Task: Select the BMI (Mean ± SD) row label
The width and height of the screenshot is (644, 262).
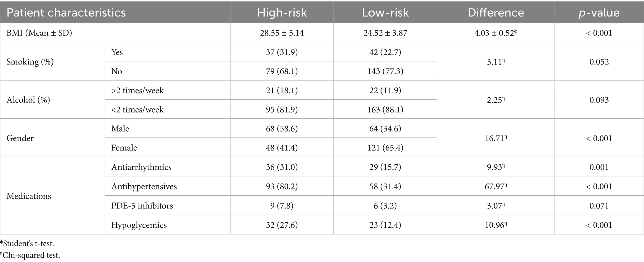Action: pos(39,33)
